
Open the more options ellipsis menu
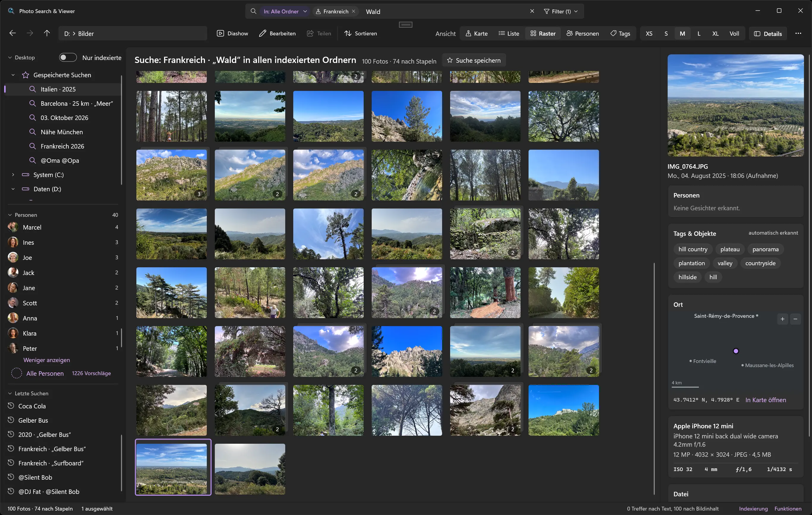pos(798,33)
